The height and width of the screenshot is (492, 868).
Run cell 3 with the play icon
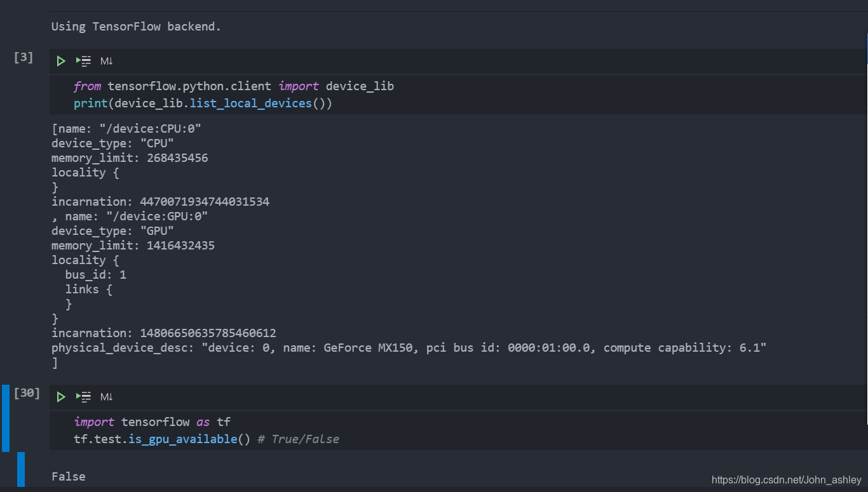click(61, 61)
